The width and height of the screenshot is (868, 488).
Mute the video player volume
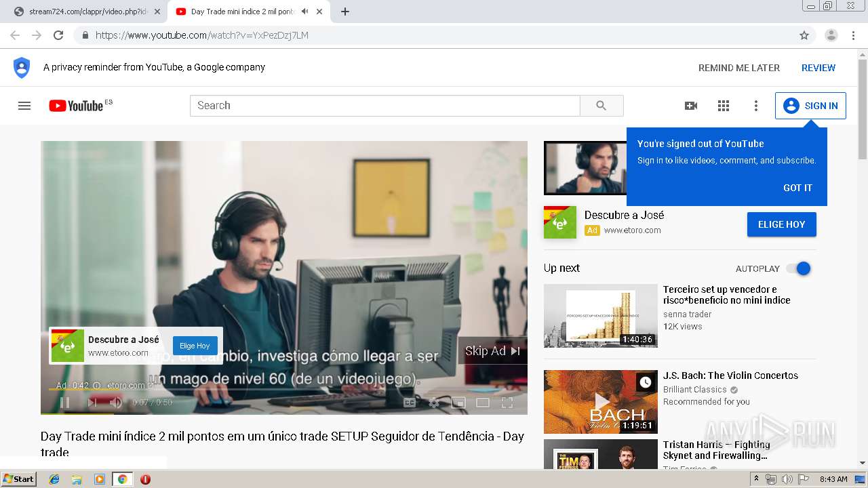pyautogui.click(x=116, y=403)
